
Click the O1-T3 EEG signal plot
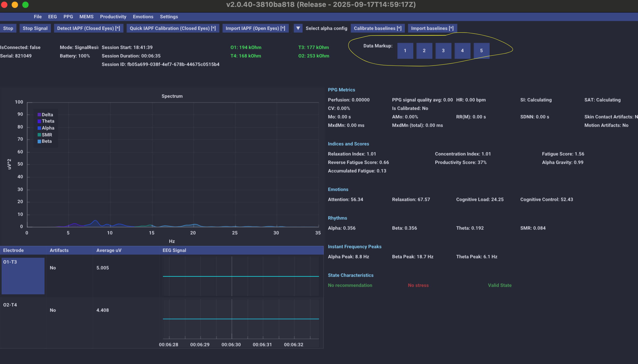[241, 276]
